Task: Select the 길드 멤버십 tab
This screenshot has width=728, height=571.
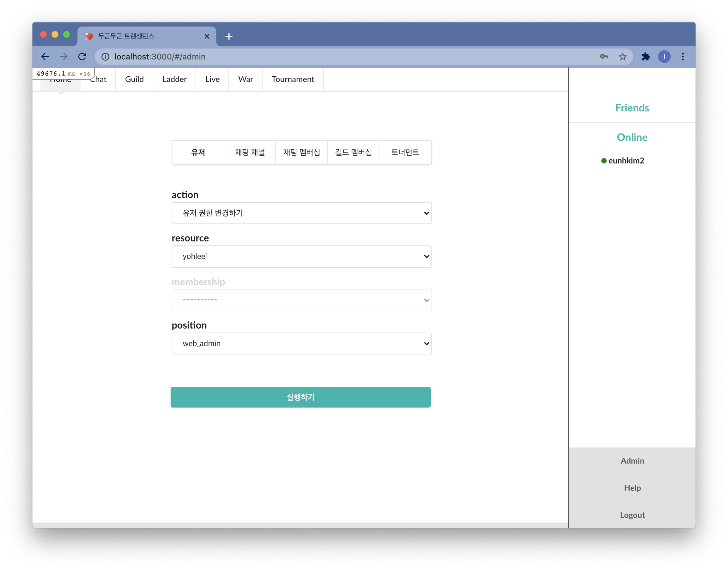Action: pos(353,152)
